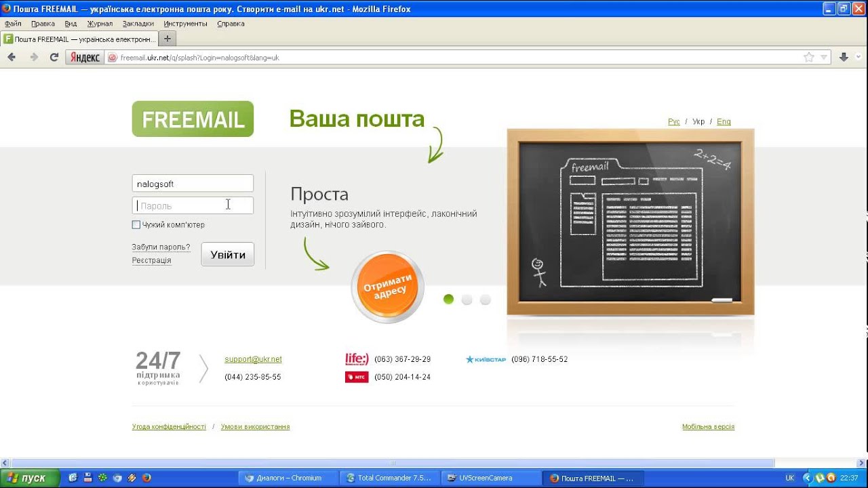
Task: Launch ICQ green flower quick launch icon
Action: point(102,478)
